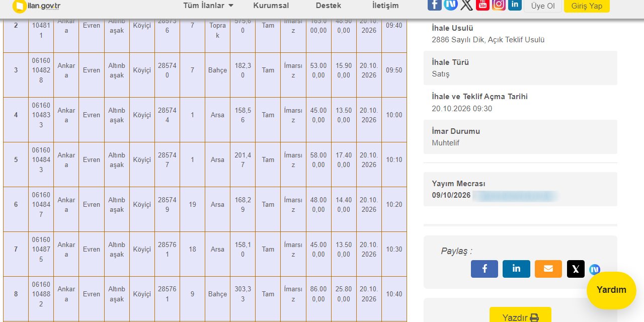Click the Yazdır print button
644x322 pixels.
(x=520, y=315)
